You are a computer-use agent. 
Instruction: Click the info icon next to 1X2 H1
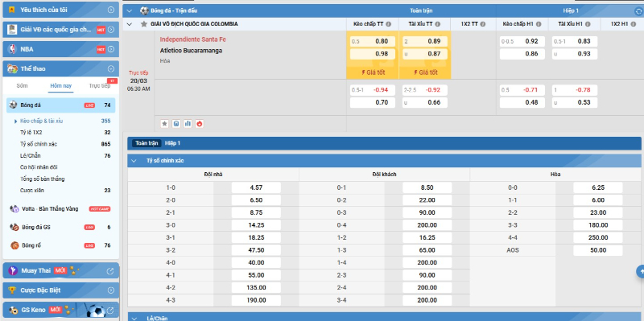pyautogui.click(x=634, y=24)
